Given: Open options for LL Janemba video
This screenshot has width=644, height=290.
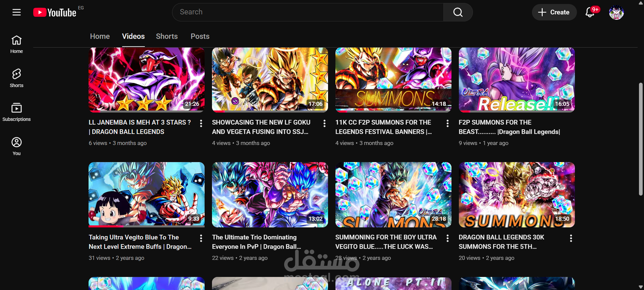Looking at the screenshot, I should 201,123.
